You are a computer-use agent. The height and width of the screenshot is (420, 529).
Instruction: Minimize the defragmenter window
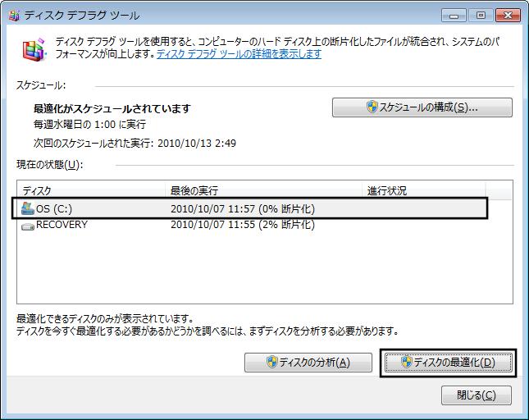(x=454, y=16)
